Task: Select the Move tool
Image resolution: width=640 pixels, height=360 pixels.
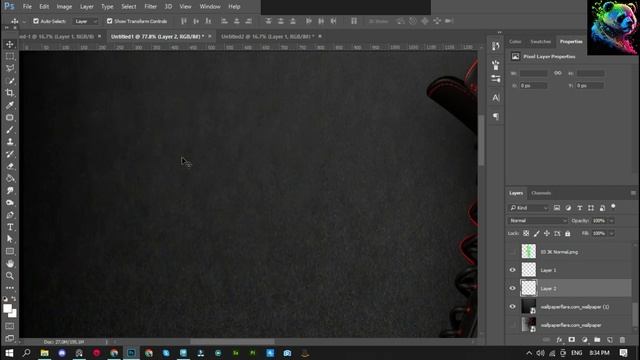Action: click(10, 44)
